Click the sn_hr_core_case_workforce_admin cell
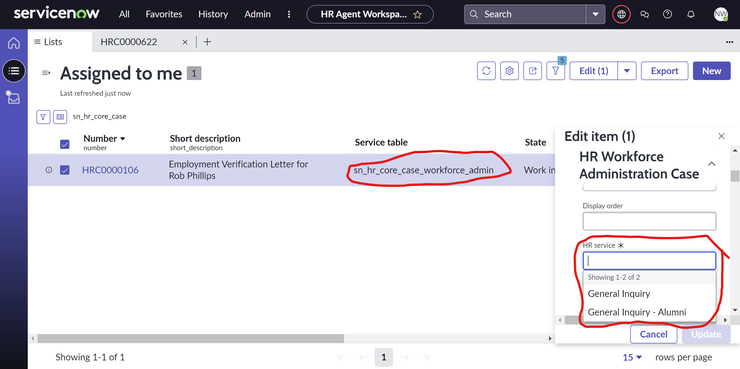The image size is (740, 369). point(424,170)
